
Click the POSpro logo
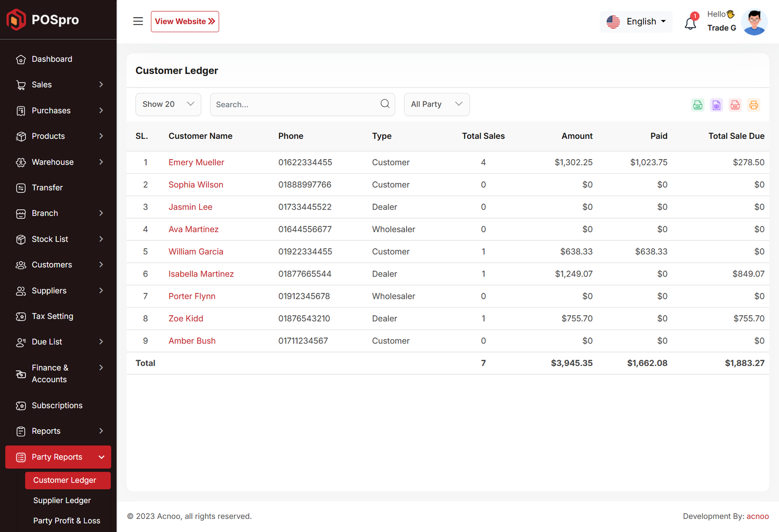43,19
